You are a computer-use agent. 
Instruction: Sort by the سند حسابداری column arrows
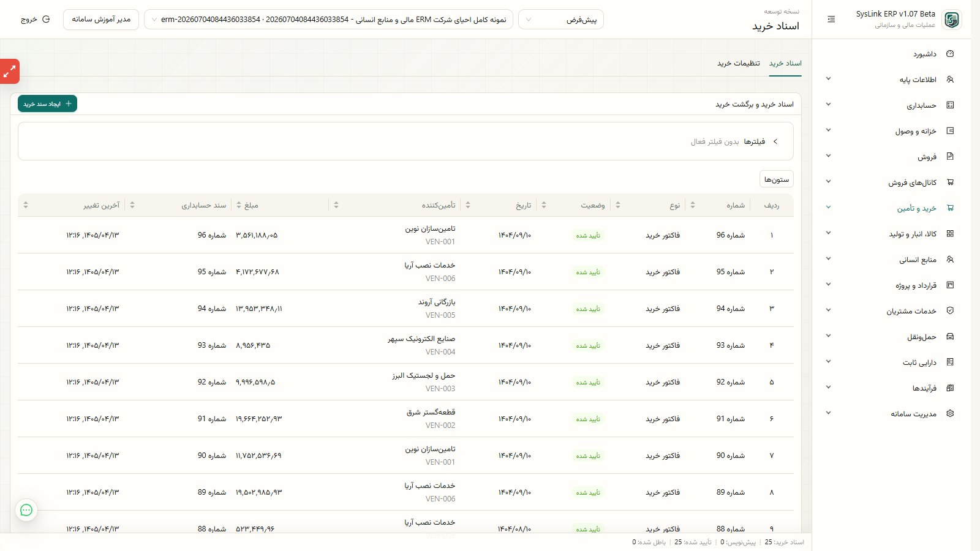(132, 205)
